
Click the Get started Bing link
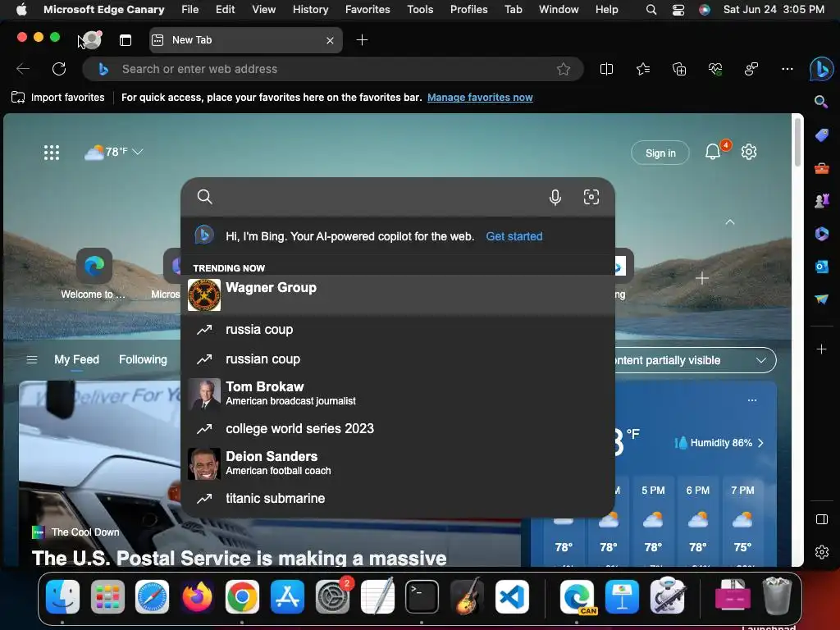[x=514, y=236]
